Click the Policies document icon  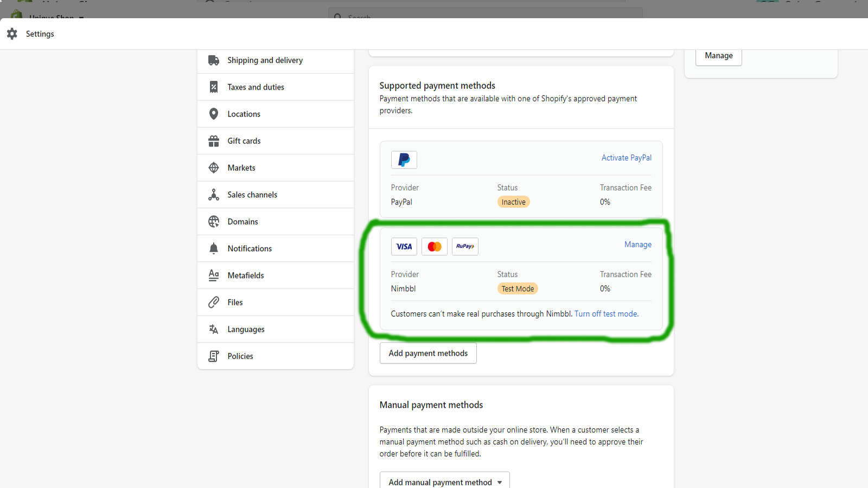[x=214, y=356]
